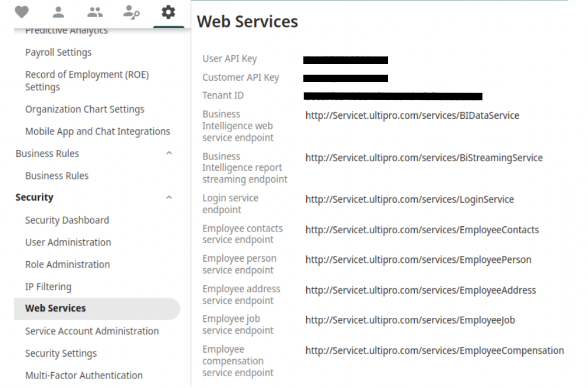
Task: Open Mobile App and Chat Integrations
Action: coord(98,131)
